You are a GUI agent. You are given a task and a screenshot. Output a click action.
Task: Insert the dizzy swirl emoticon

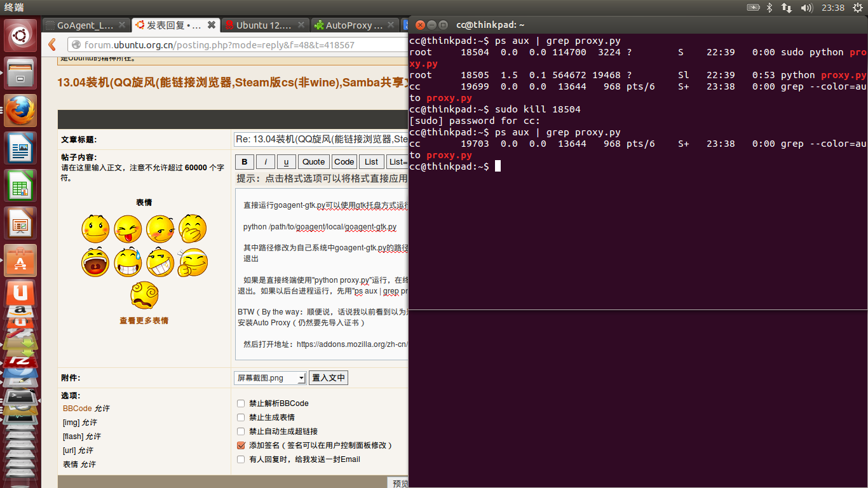coord(144,295)
